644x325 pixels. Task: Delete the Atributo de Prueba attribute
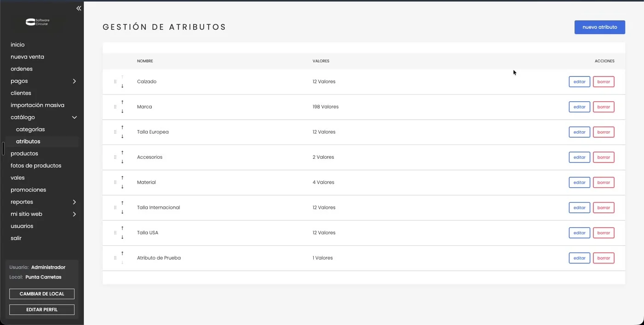click(604, 258)
